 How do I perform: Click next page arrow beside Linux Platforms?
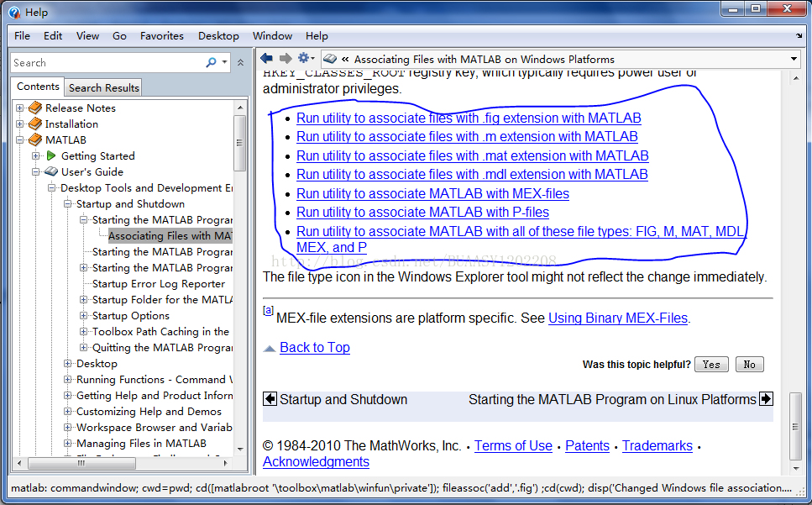[x=766, y=399]
